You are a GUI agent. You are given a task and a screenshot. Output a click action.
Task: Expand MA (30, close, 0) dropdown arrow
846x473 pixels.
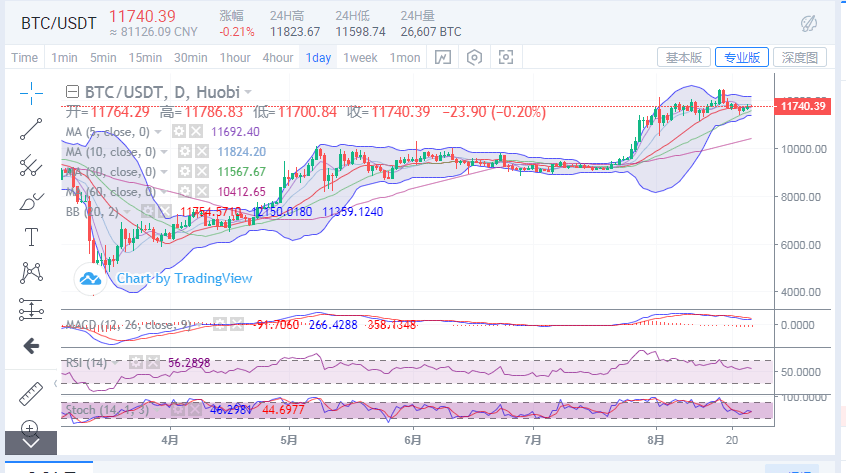click(164, 172)
